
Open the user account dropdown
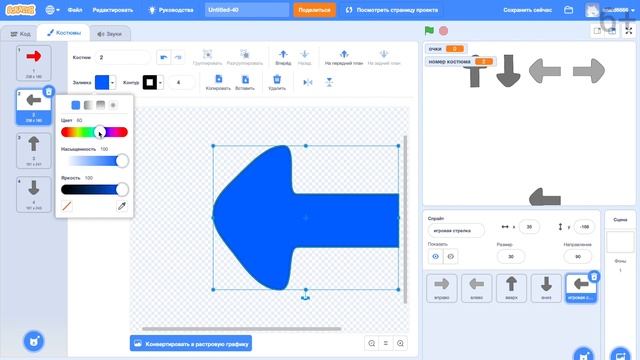click(610, 10)
